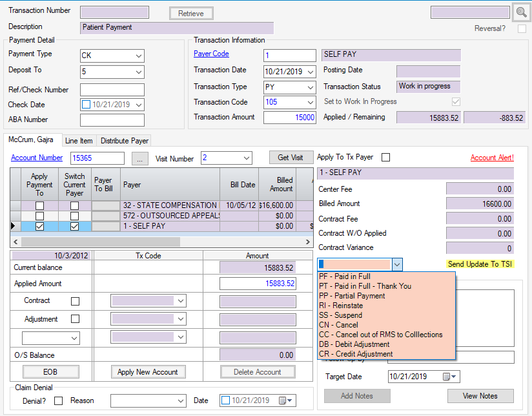Screen dimensions: 532x416
Task: Open the Claim Denial date calendar icon
Action: point(283,400)
